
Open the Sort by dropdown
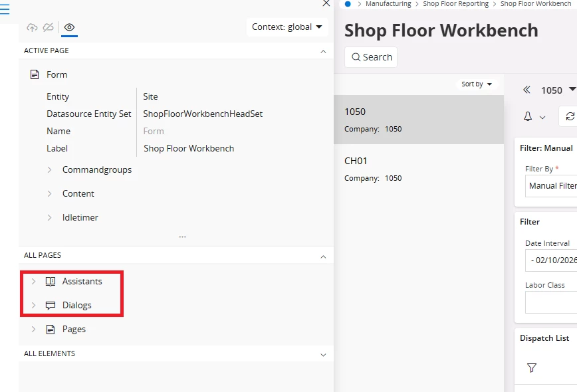[477, 84]
